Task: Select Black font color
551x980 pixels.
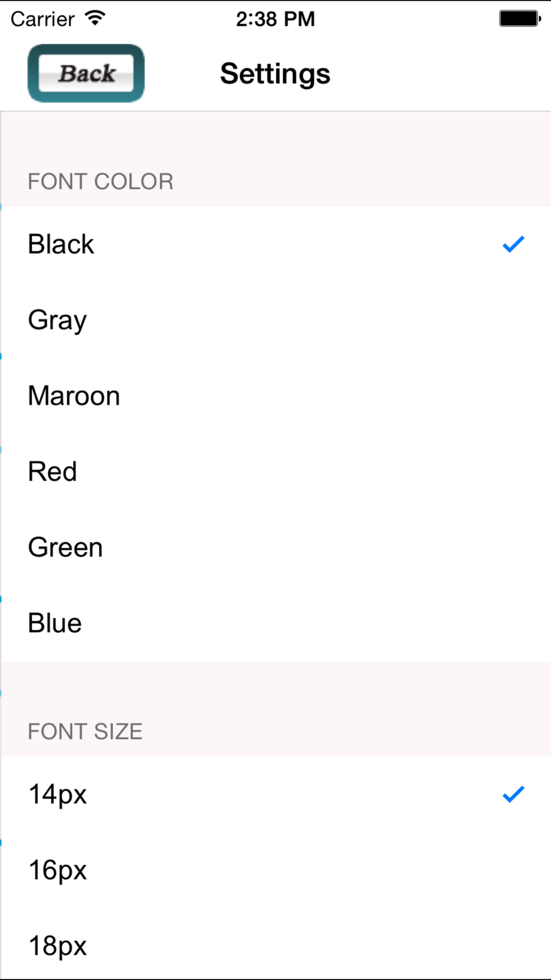Action: tap(275, 244)
